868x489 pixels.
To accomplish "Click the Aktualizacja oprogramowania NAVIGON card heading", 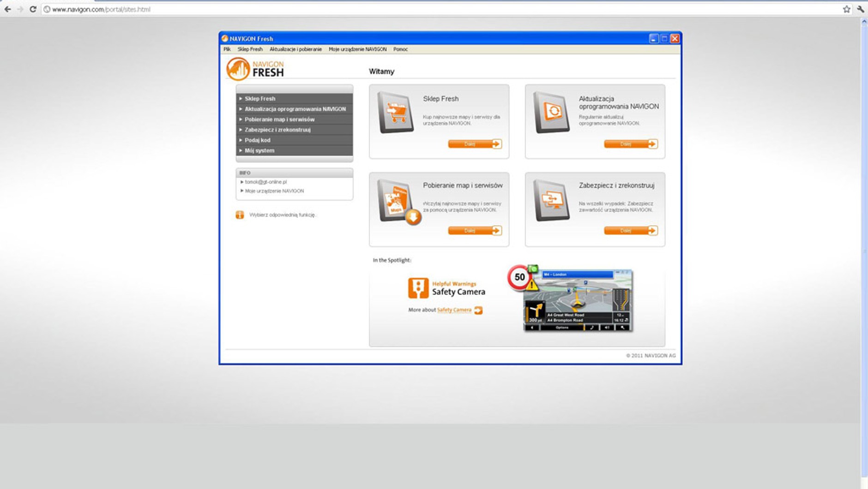I will (x=619, y=102).
